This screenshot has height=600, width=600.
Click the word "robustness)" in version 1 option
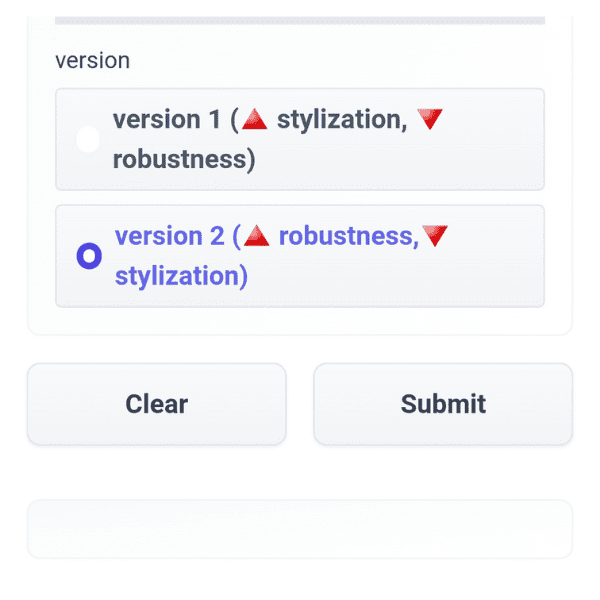tap(184, 160)
